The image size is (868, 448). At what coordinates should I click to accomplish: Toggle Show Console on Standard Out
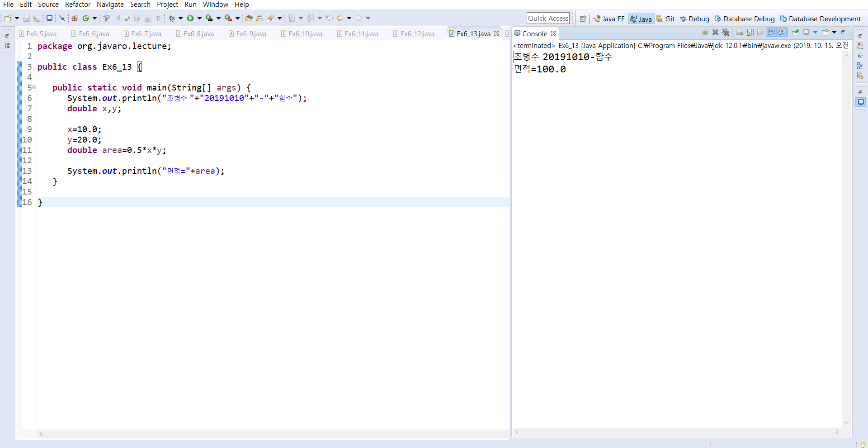[771, 32]
